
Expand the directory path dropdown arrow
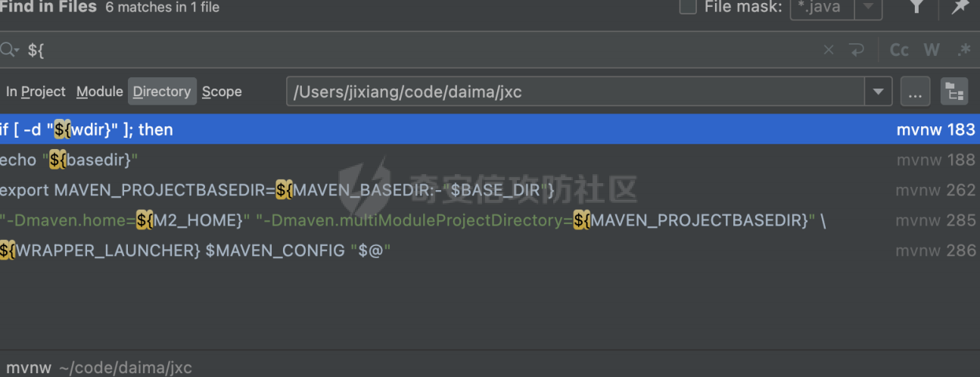point(878,92)
